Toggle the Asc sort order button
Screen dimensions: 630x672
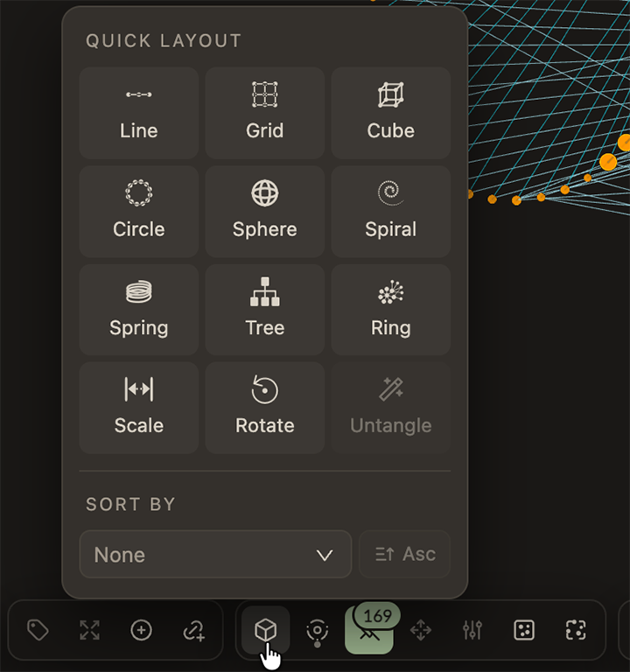point(404,554)
